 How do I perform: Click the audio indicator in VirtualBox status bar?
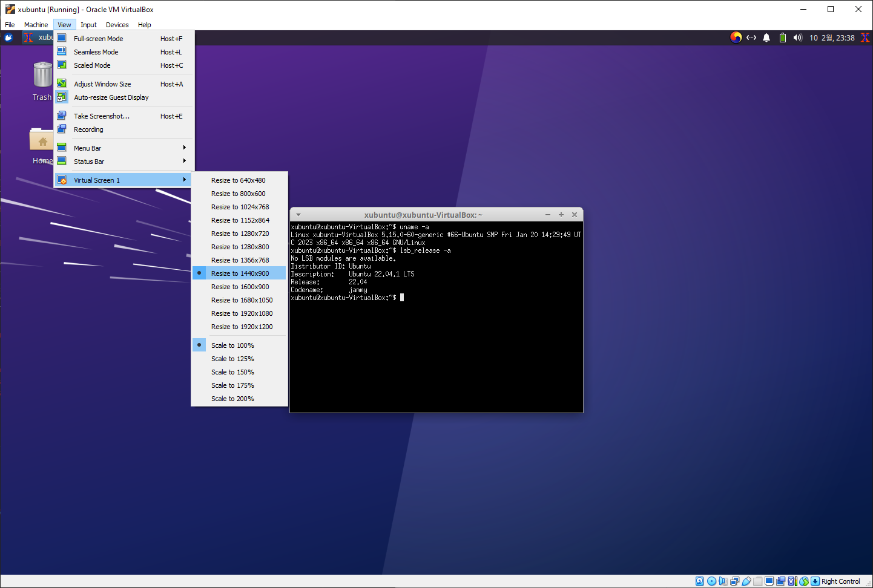pyautogui.click(x=723, y=581)
